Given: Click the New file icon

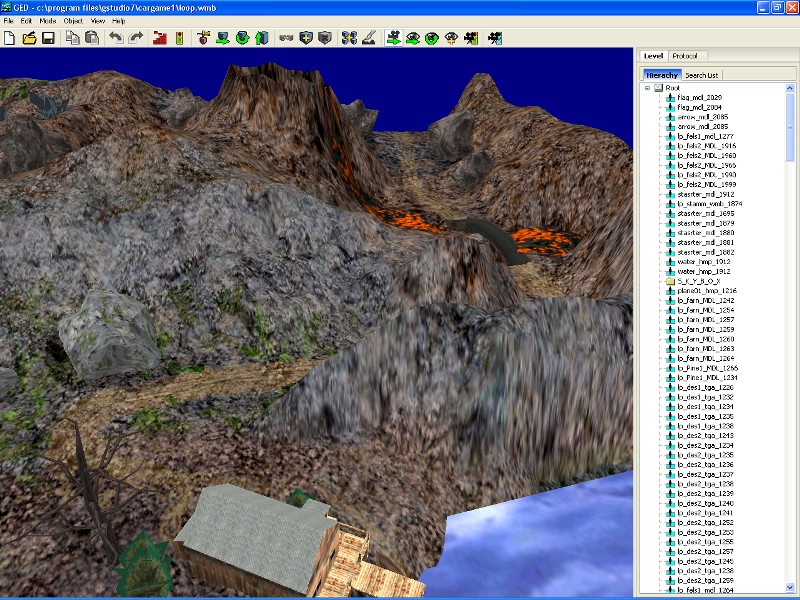Looking at the screenshot, I should pos(9,38).
